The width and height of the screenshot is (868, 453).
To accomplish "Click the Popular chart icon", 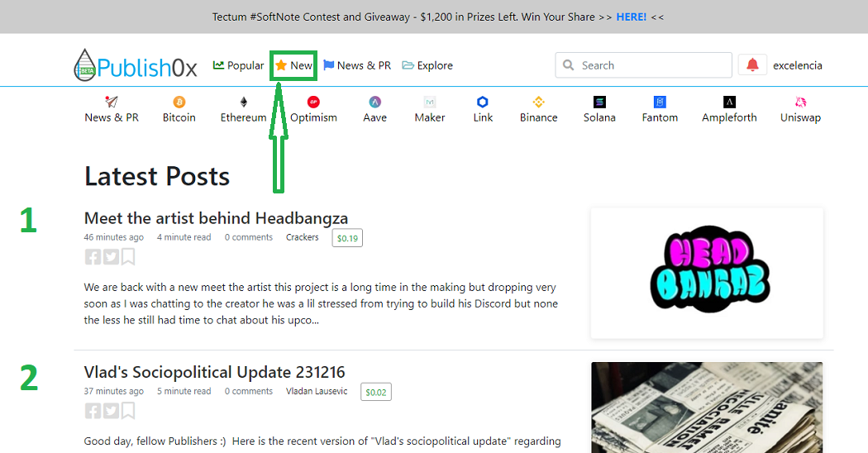I will pyautogui.click(x=219, y=65).
